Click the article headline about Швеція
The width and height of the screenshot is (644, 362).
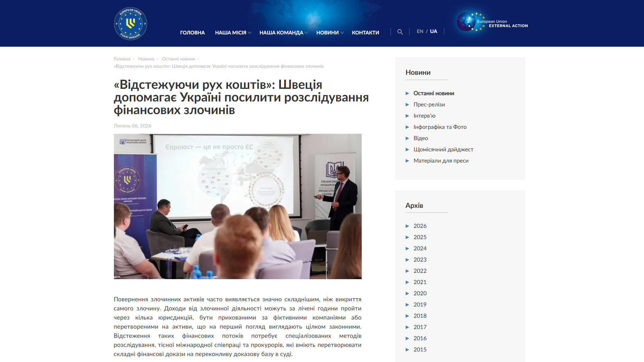click(241, 97)
